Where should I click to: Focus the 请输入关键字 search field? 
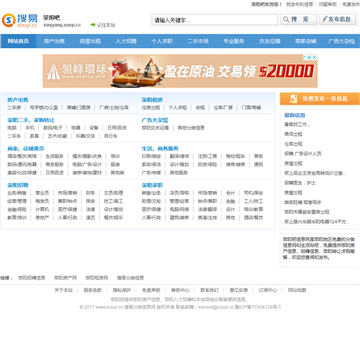click(215, 20)
